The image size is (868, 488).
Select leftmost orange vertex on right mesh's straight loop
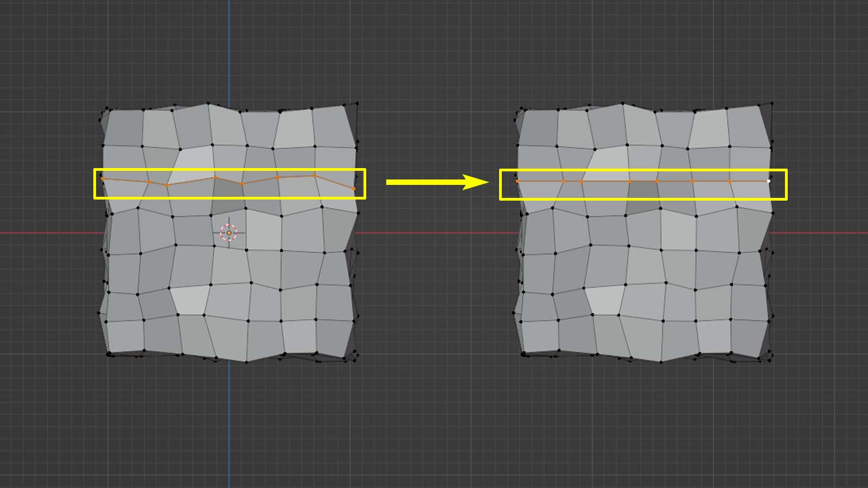(x=517, y=181)
